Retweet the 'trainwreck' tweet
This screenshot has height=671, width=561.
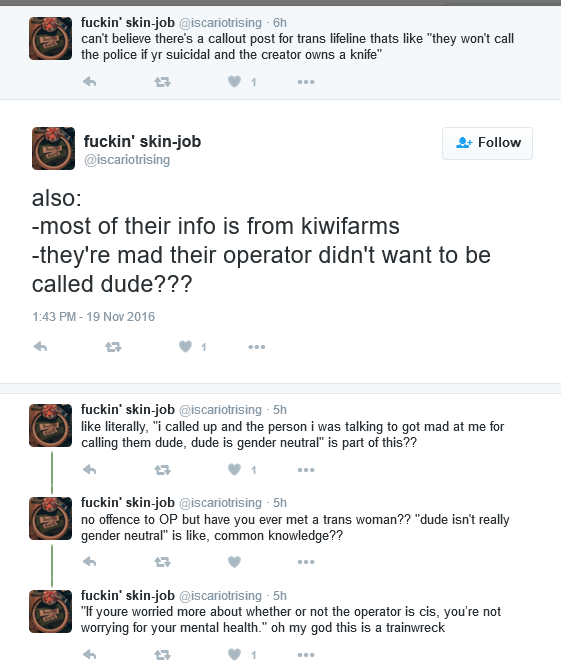(x=162, y=654)
